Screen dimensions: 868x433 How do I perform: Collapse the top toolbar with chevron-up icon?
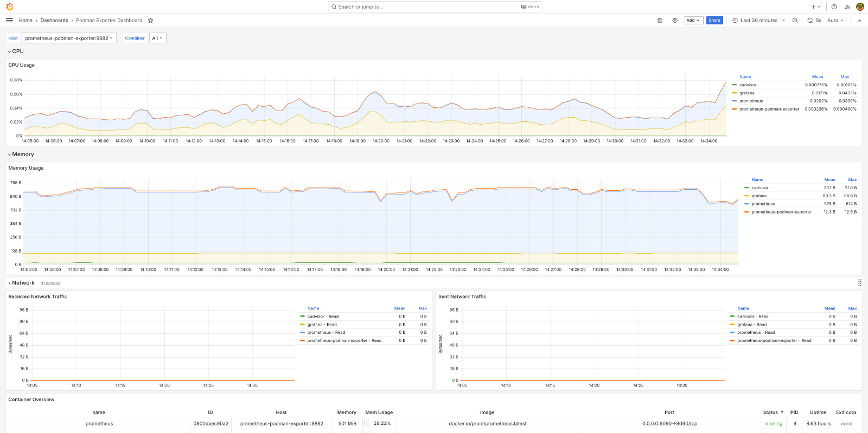[859, 21]
